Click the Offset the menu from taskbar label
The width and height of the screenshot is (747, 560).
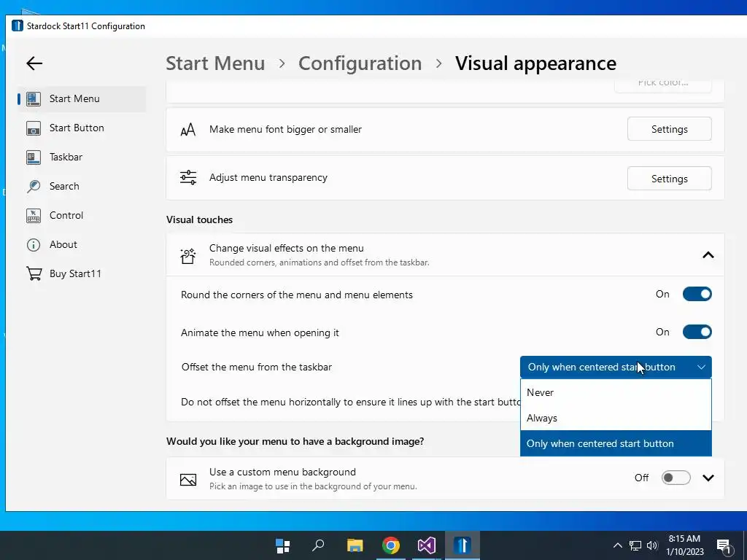257,367
